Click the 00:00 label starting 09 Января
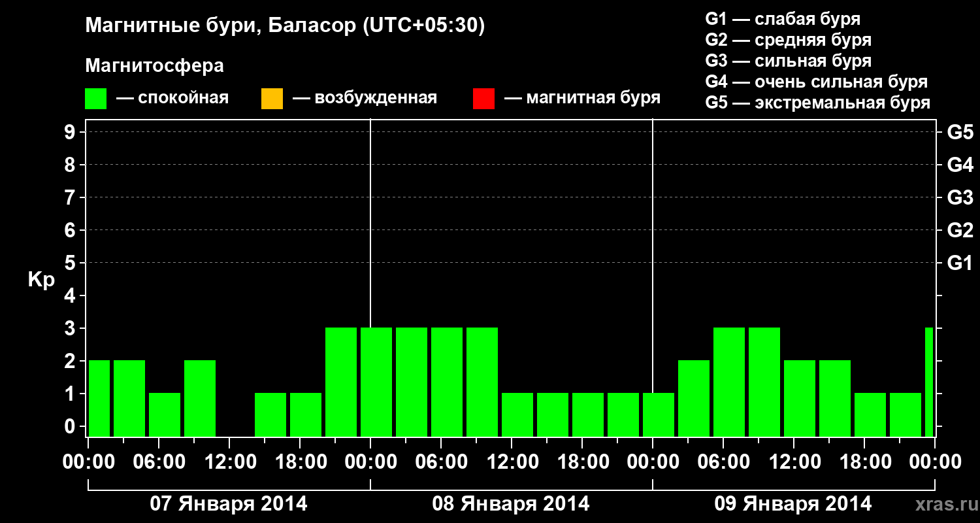 653,462
